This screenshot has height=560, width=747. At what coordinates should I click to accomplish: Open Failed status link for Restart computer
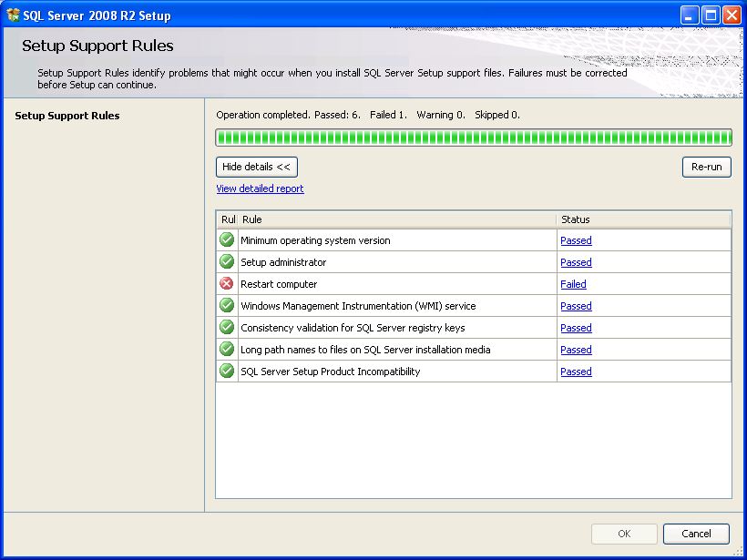(x=573, y=284)
